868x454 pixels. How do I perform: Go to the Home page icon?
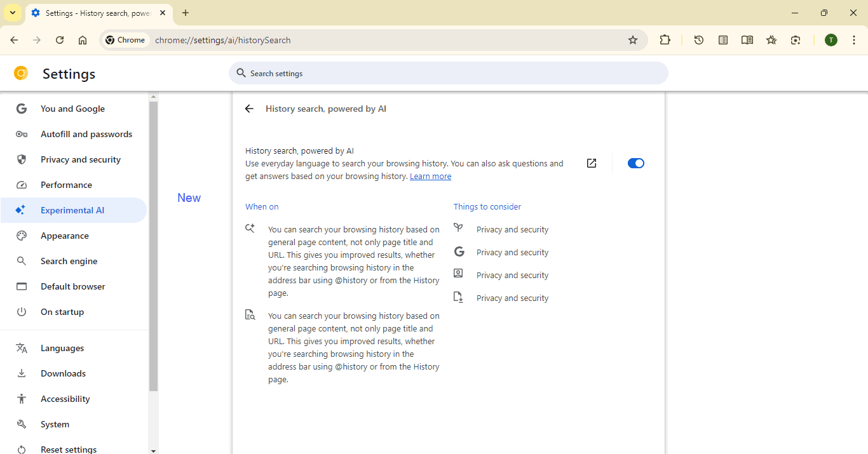pyautogui.click(x=83, y=40)
